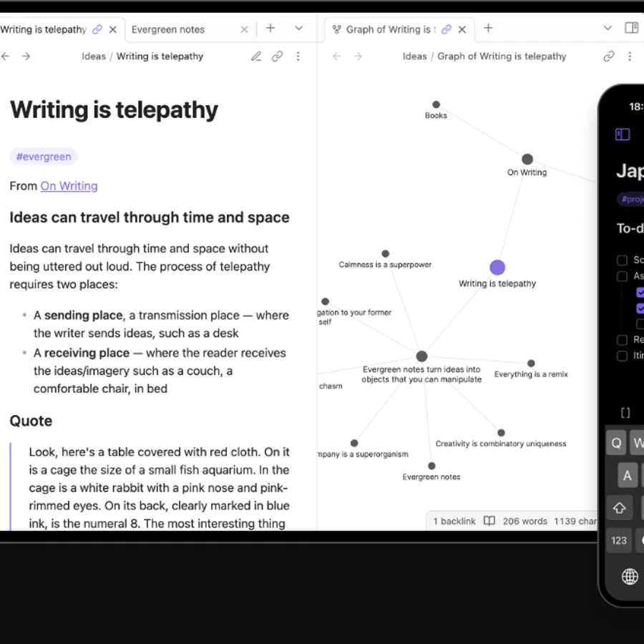Check the unchecked to-do item on the phone
This screenshot has height=644, width=644.
621,260
